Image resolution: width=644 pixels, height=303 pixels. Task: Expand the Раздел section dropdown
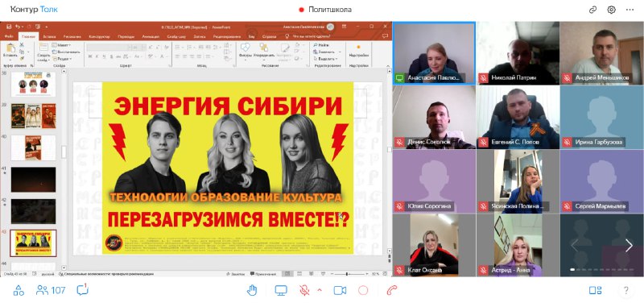tap(62, 59)
